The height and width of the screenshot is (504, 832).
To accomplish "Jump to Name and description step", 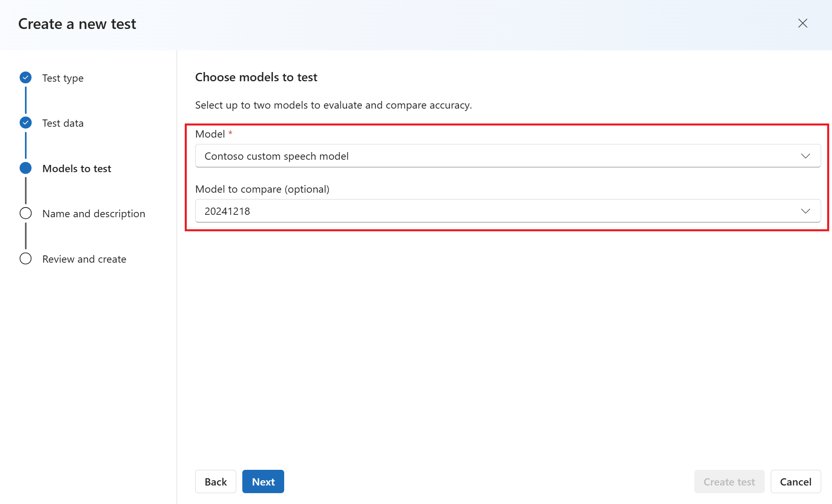I will pos(94,214).
